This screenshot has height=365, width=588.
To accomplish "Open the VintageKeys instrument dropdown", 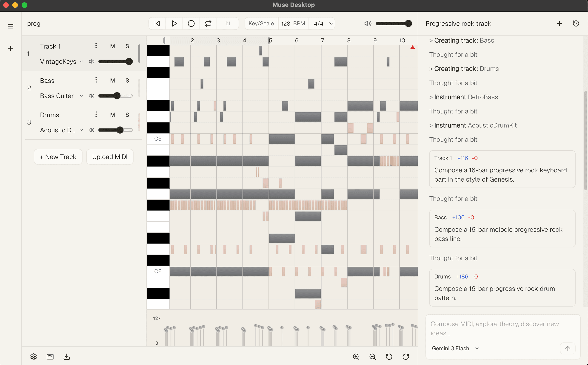I will click(x=81, y=61).
